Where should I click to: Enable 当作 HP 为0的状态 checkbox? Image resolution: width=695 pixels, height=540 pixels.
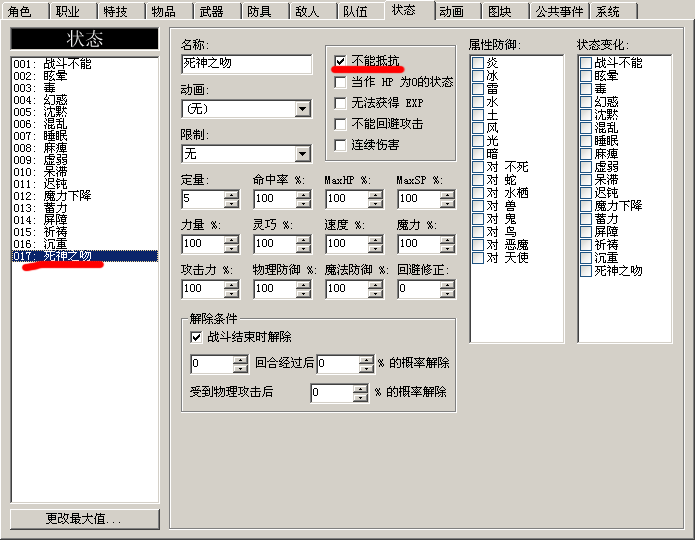[x=340, y=82]
